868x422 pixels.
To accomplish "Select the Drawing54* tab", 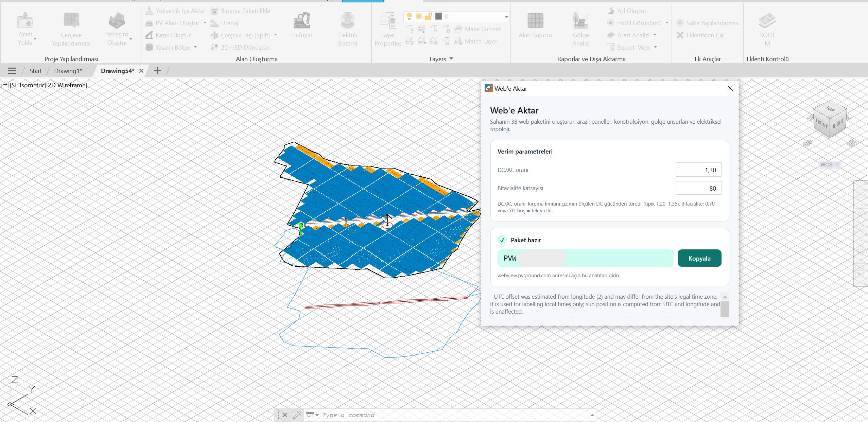I will coord(118,71).
